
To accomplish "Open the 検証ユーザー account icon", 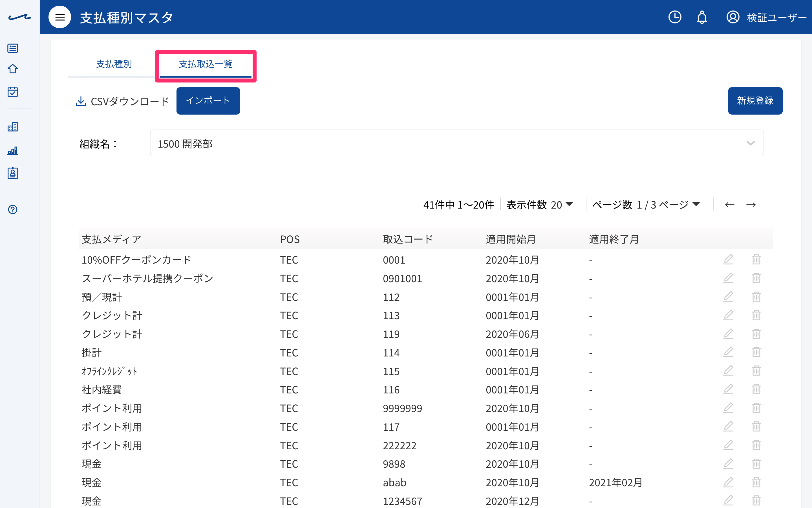I will pos(733,17).
